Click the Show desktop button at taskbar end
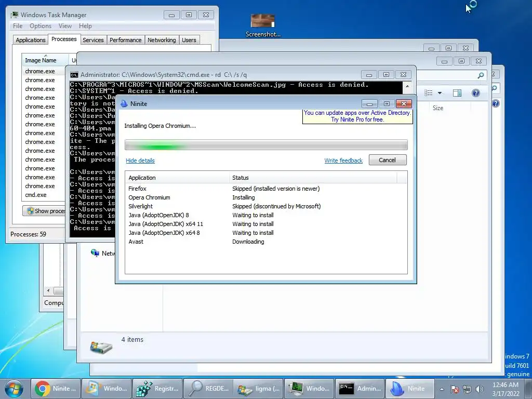The height and width of the screenshot is (399, 532). coord(528,389)
